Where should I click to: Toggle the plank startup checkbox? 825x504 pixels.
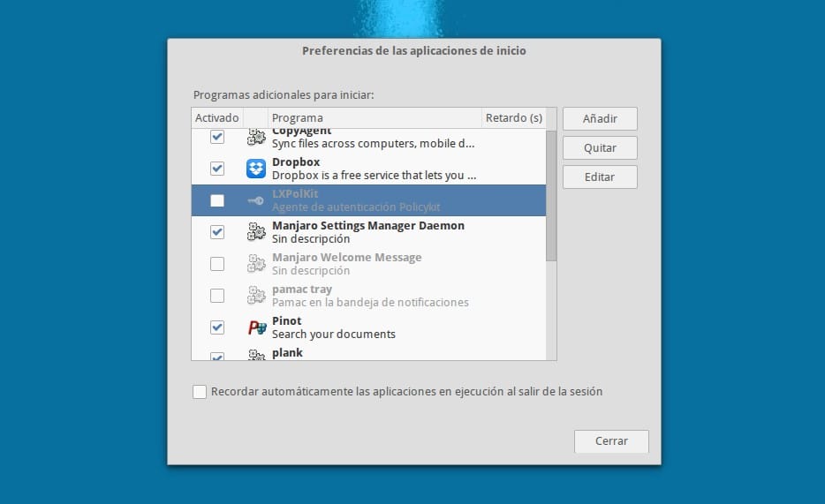(216, 357)
